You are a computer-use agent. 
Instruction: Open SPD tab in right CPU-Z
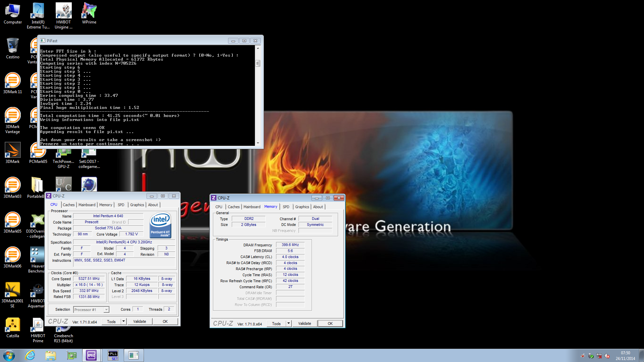(x=286, y=207)
